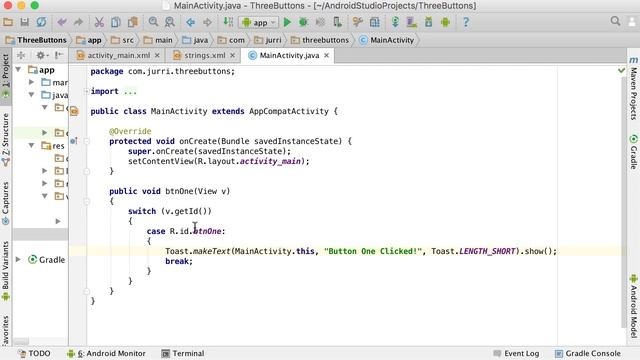The image size is (640, 360).
Task: Run the app with green play icon
Action: click(x=287, y=22)
